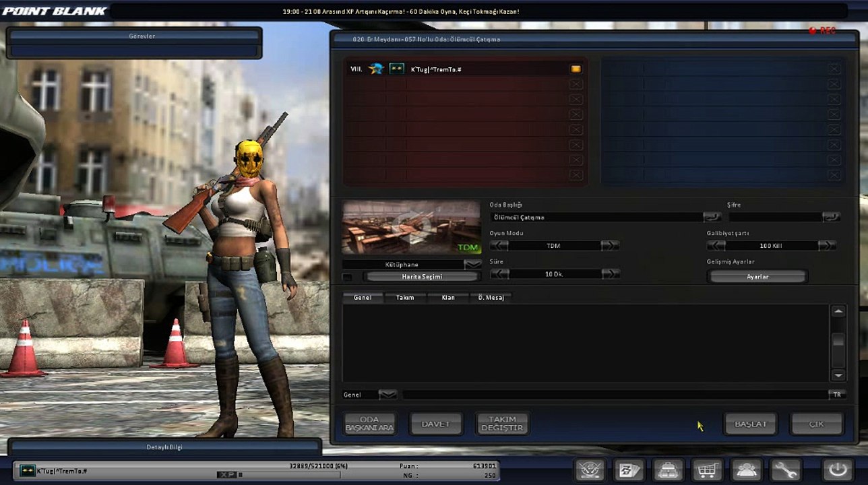Image resolution: width=868 pixels, height=485 pixels.
Task: Open the mission cards icon in bottom bar
Action: (x=629, y=469)
